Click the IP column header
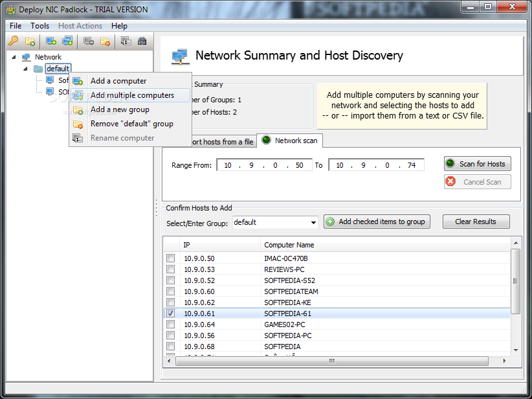The height and width of the screenshot is (399, 532). click(220, 245)
